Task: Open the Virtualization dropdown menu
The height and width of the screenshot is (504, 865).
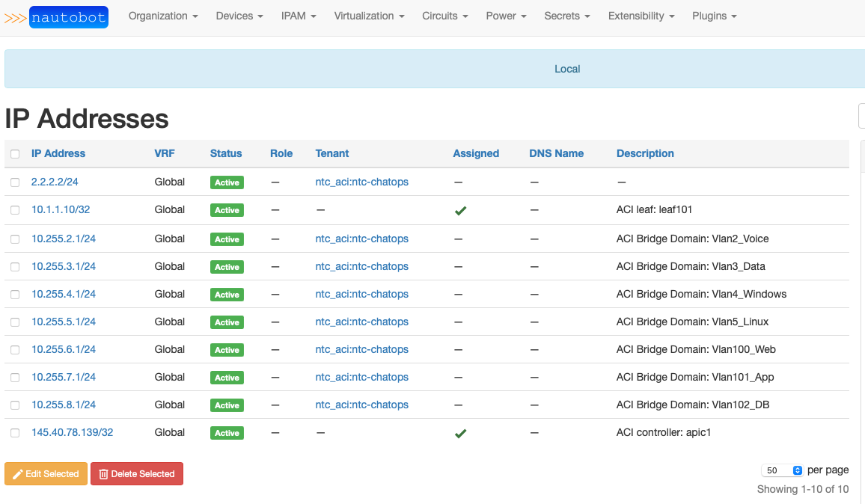Action: pos(368,16)
